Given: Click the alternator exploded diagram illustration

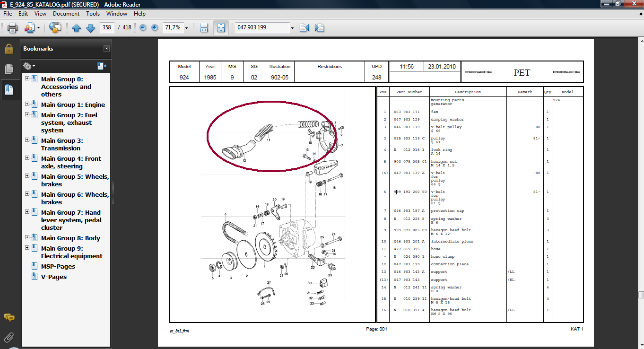Looking at the screenshot, I should [272, 204].
